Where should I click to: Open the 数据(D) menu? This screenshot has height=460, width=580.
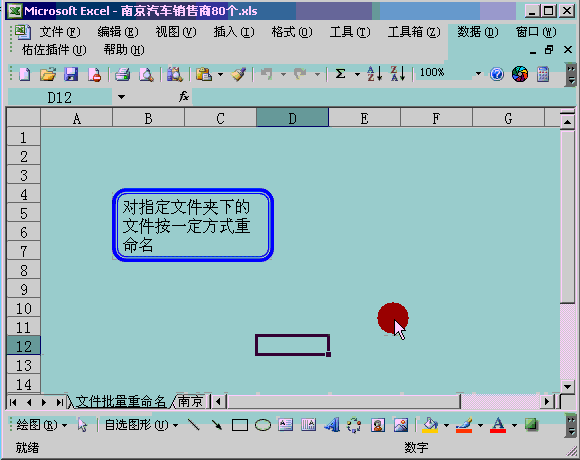click(x=478, y=32)
